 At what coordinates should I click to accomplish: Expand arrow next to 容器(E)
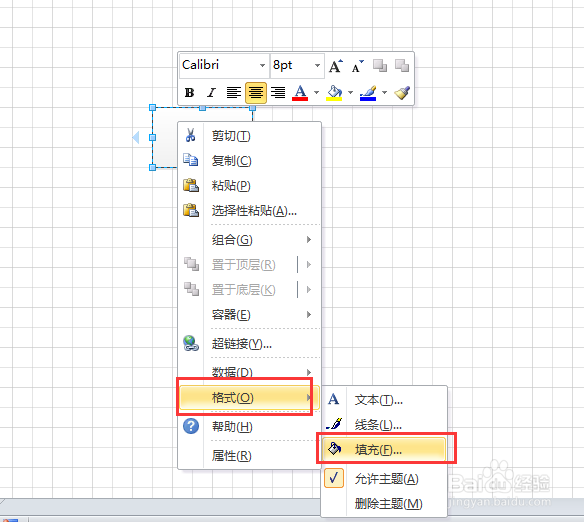coord(309,315)
